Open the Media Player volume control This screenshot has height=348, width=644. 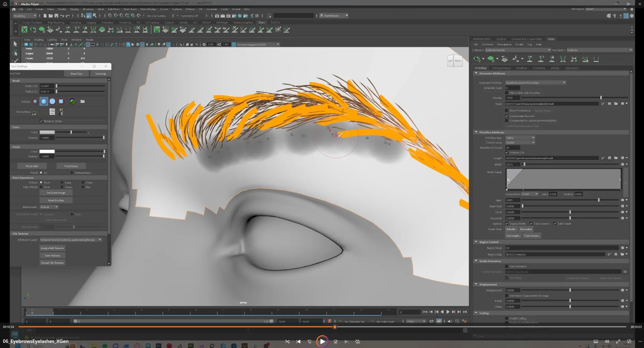[x=607, y=341]
